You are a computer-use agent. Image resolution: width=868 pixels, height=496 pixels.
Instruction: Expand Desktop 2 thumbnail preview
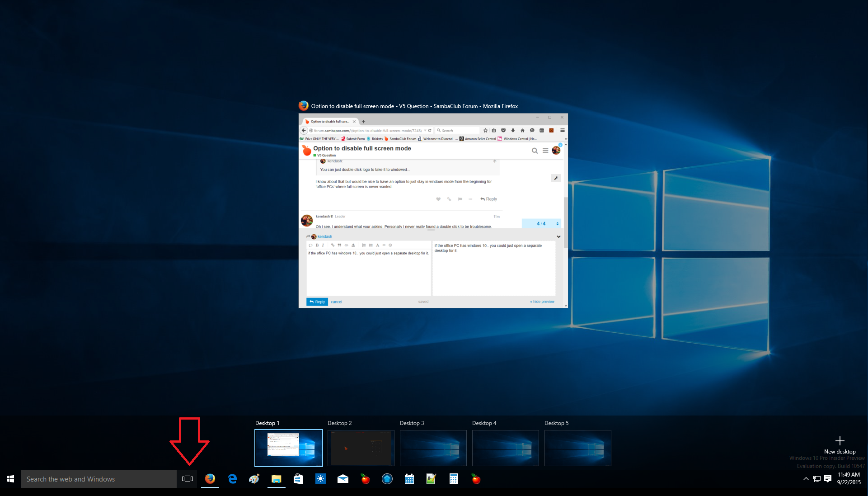pos(361,447)
